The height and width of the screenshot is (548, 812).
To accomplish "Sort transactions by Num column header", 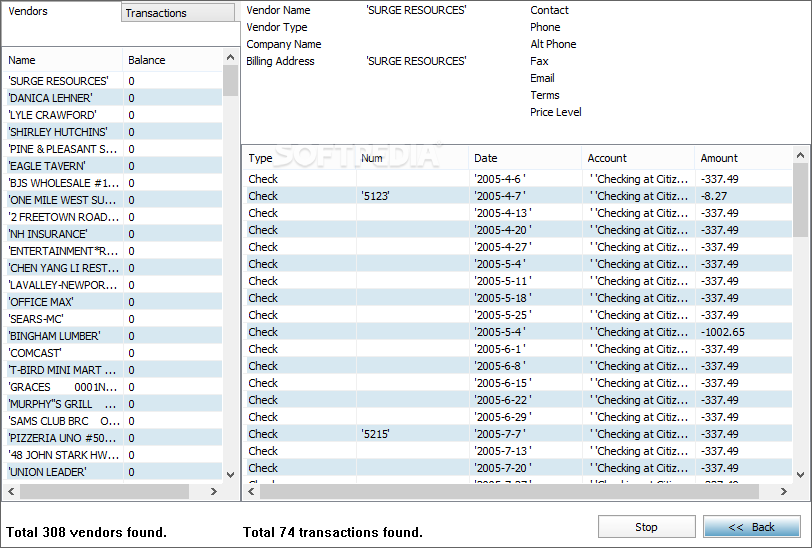I will coord(413,158).
